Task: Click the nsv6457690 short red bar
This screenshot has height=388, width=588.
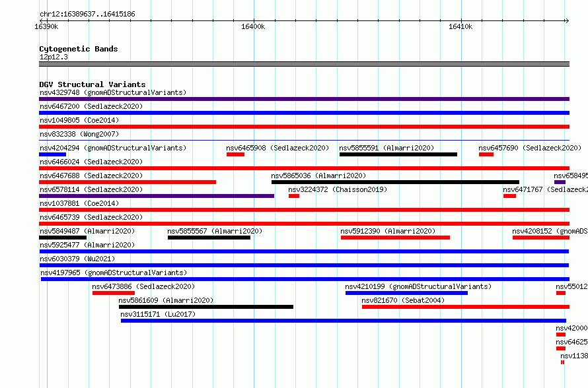Action: (x=486, y=154)
